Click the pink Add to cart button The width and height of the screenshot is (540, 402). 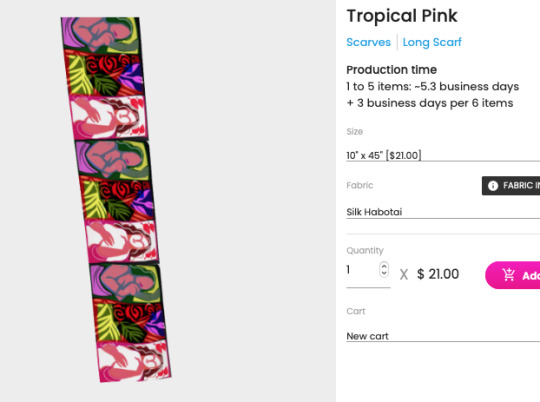click(x=512, y=275)
